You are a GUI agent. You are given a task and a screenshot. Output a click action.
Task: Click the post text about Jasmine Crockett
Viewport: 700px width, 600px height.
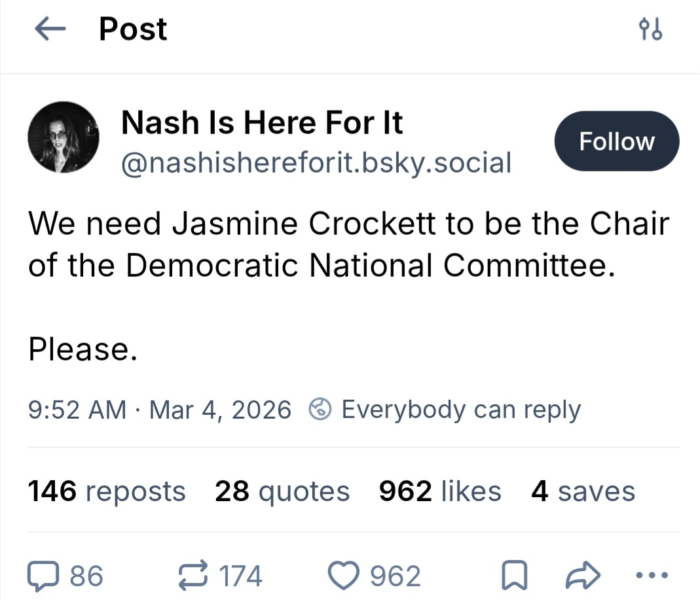pos(347,243)
